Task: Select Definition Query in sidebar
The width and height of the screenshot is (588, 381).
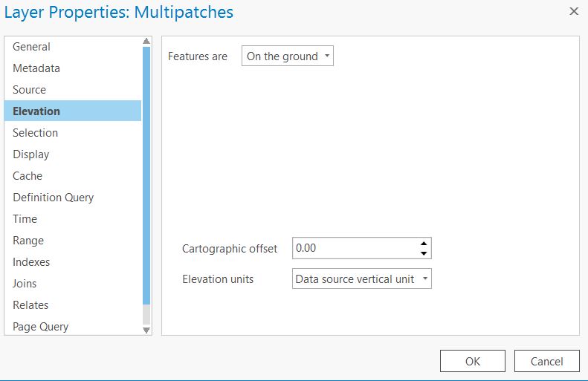Action: (x=53, y=198)
